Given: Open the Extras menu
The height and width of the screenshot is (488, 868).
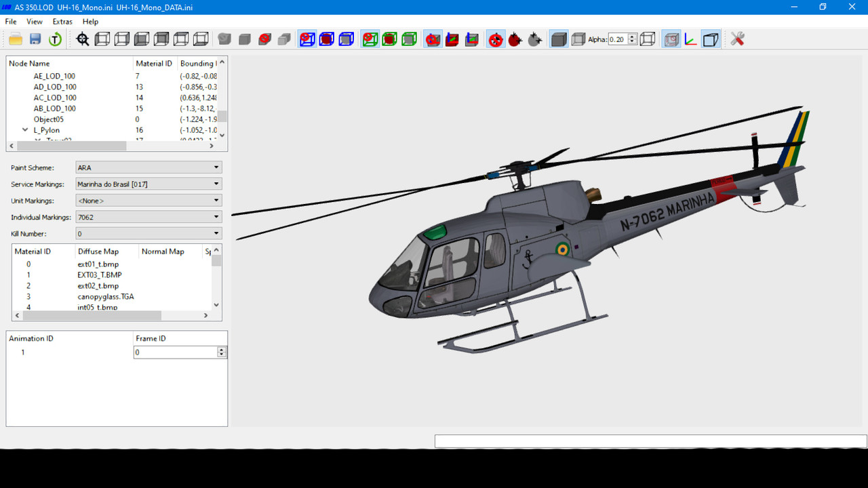Looking at the screenshot, I should tap(62, 22).
